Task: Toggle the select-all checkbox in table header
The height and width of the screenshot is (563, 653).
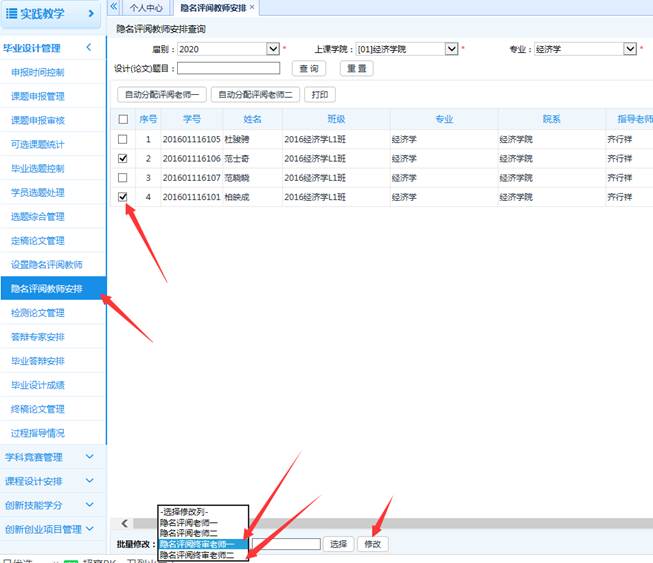Action: pyautogui.click(x=123, y=119)
